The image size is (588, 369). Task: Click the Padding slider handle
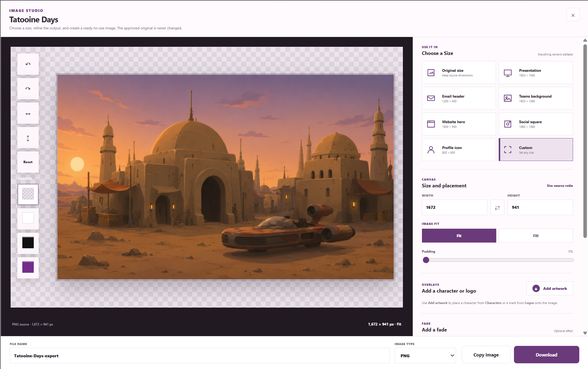(x=426, y=260)
